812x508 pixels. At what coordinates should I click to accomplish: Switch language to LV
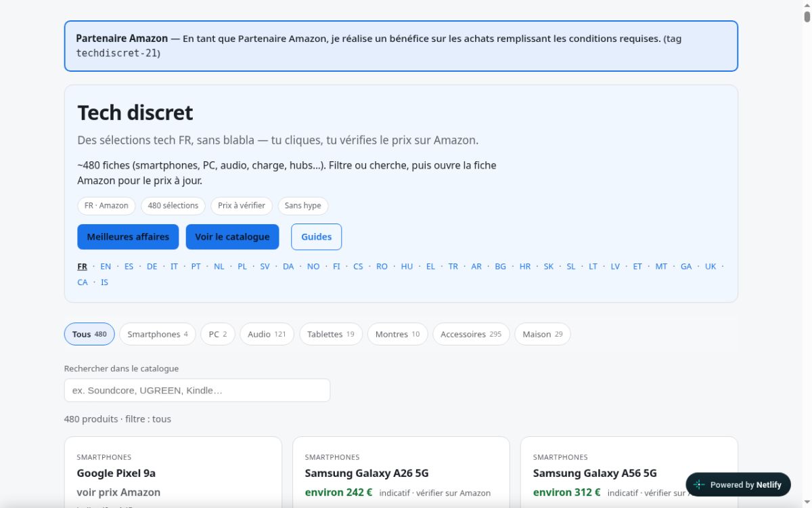point(615,266)
